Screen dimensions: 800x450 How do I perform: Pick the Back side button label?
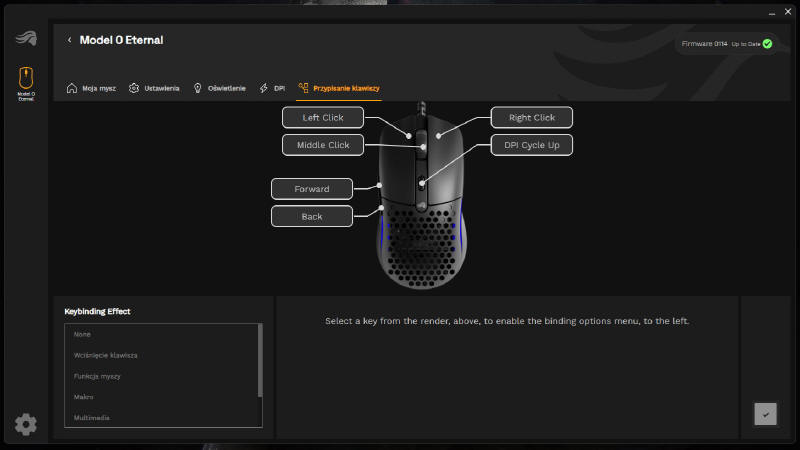pyautogui.click(x=311, y=215)
